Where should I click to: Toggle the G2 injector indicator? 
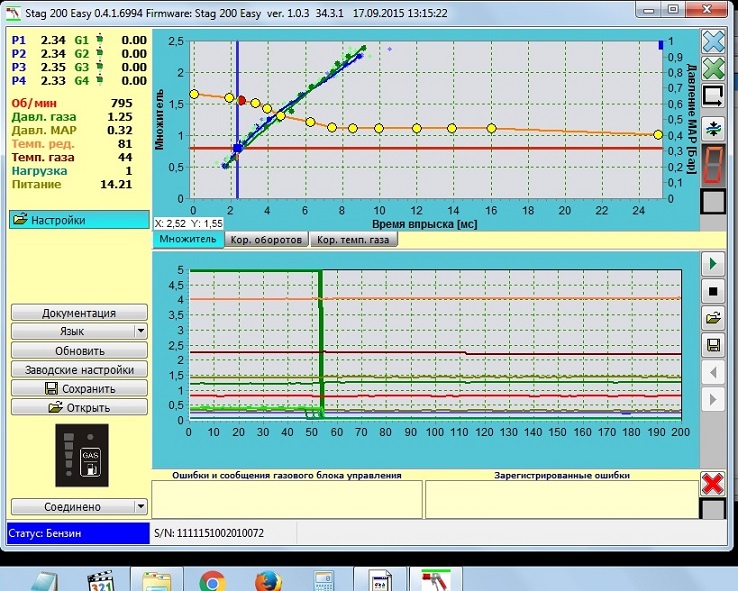[100, 53]
